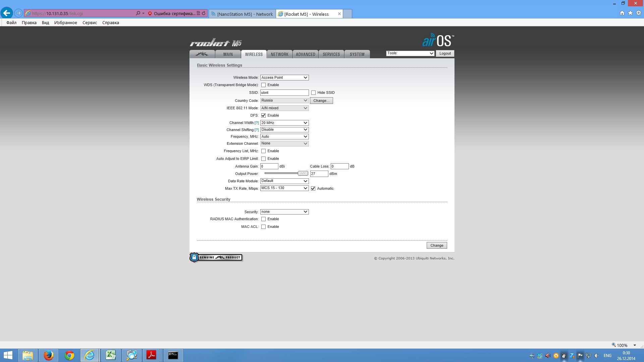Open the command prompt taskbar icon
The width and height of the screenshot is (644, 362).
(x=173, y=355)
